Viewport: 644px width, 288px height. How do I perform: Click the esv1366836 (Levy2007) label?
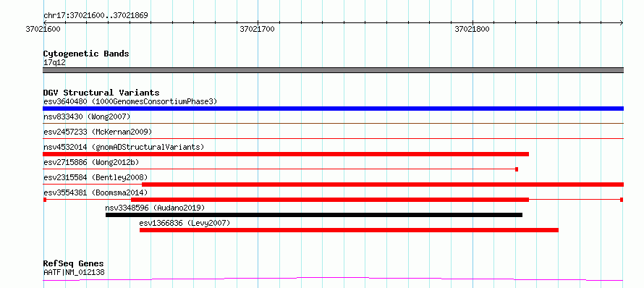[x=185, y=223]
